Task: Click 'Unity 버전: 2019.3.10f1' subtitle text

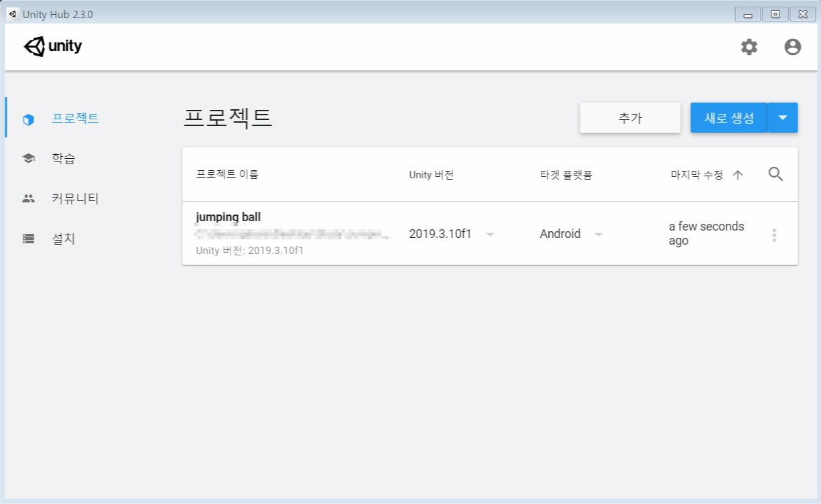Action: [x=249, y=251]
